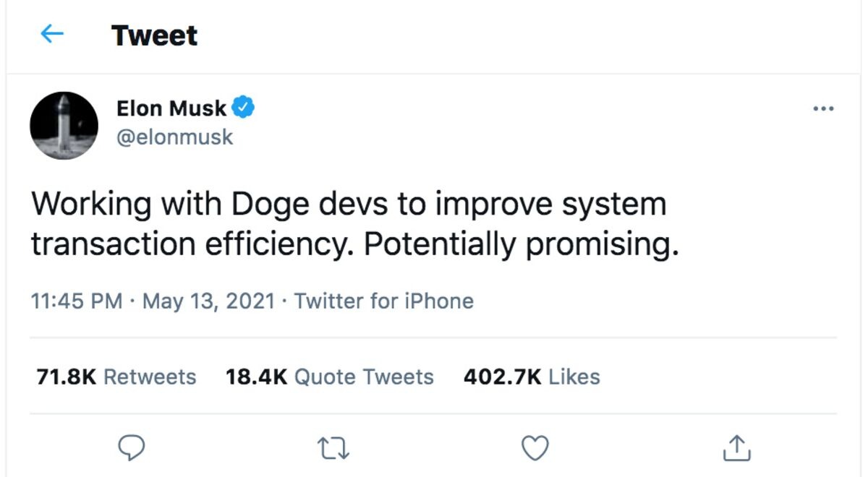
Task: Retweet using the arrows icon
Action: [x=333, y=448]
